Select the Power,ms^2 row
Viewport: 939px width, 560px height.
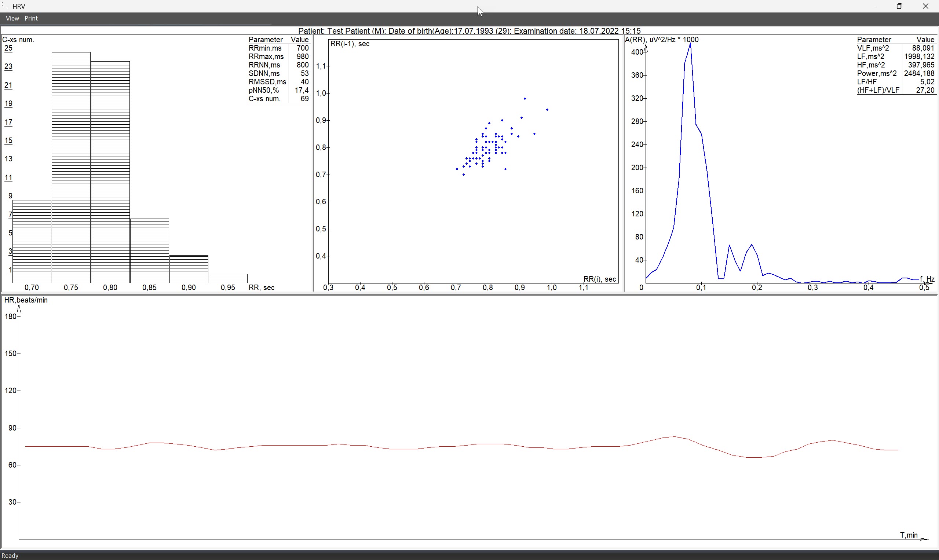click(x=876, y=73)
